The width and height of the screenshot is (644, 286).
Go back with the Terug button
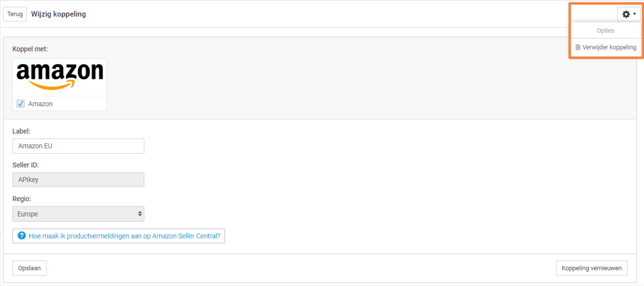pos(15,14)
